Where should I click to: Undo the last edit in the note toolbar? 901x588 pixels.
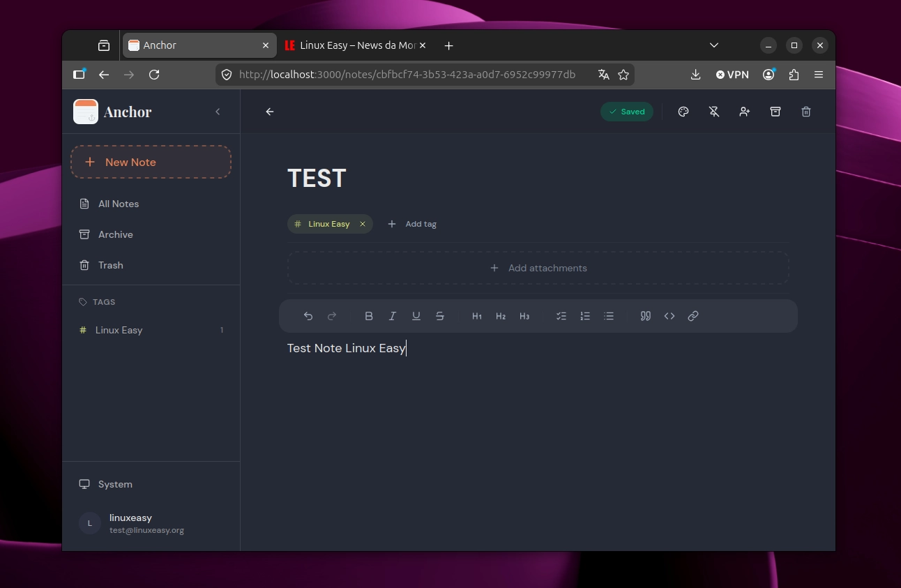click(308, 316)
